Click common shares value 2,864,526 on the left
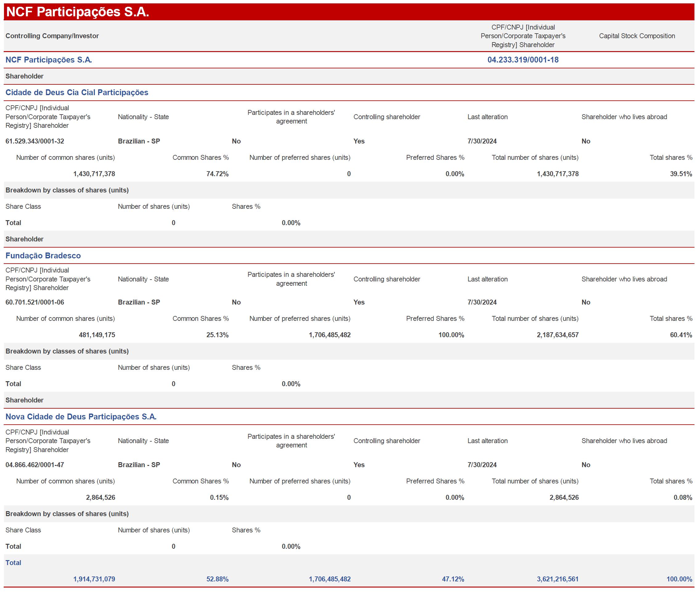Viewport: 700px width, 598px height. pyautogui.click(x=100, y=497)
